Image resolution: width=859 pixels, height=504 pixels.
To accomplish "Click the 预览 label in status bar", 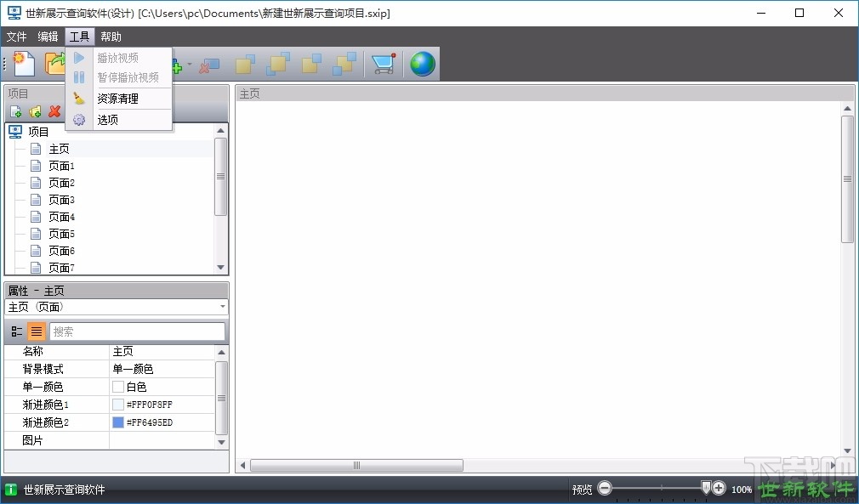I will coord(582,490).
